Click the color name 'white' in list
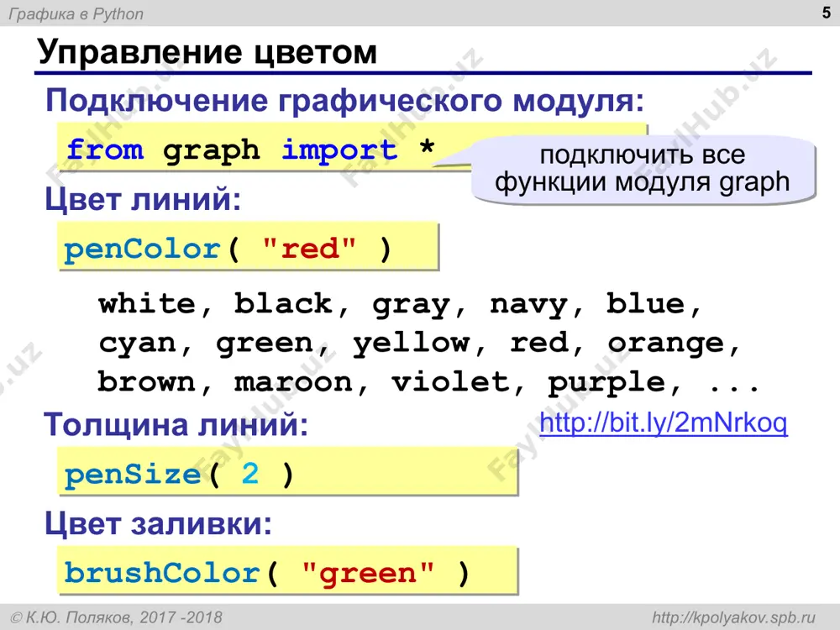This screenshot has height=630, width=840. pyautogui.click(x=147, y=304)
